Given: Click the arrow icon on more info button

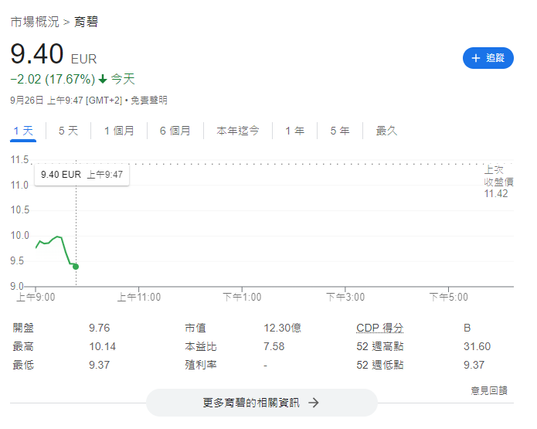Looking at the screenshot, I should click(x=313, y=403).
